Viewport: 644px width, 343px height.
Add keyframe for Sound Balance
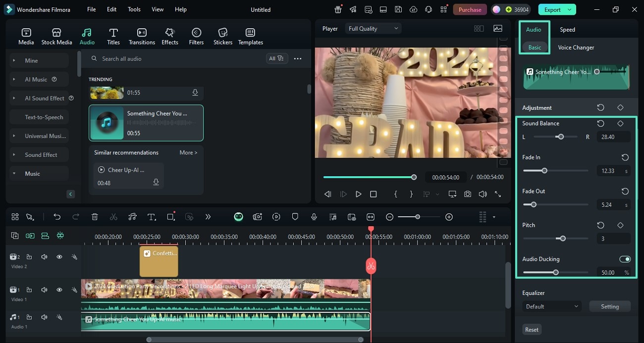point(620,123)
